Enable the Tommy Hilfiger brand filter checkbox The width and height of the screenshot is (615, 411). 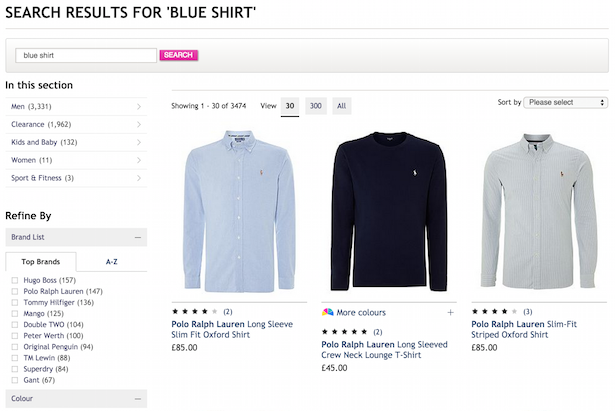pos(14,302)
